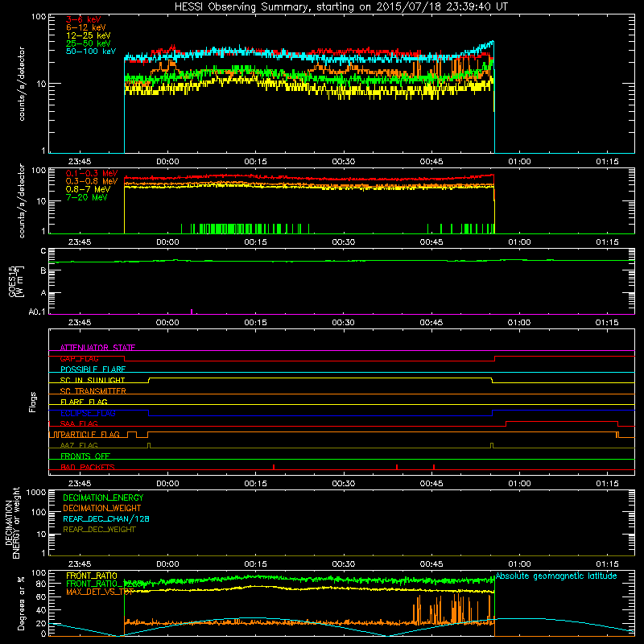The height and width of the screenshot is (644, 644).
Task: Select the SC_TRANSMITTER flag label
Action: click(x=93, y=391)
